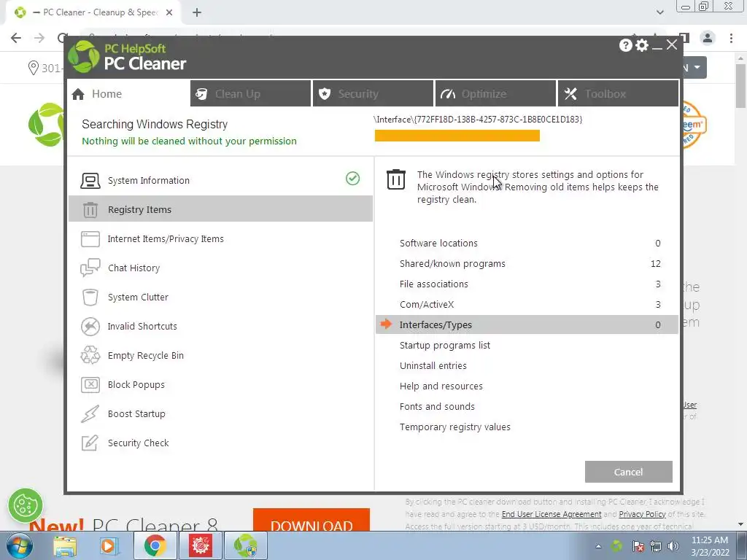Go back in the browser

point(16,38)
